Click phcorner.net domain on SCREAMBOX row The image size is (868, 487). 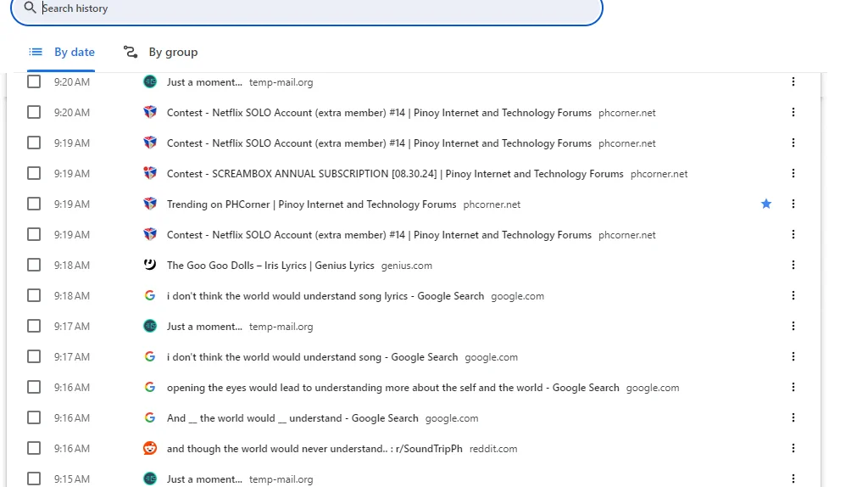point(659,174)
